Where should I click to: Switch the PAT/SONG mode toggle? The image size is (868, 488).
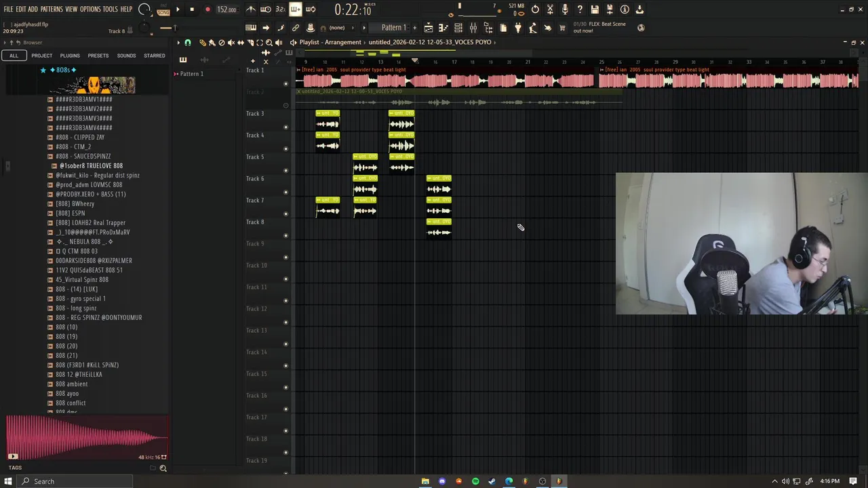pos(163,10)
